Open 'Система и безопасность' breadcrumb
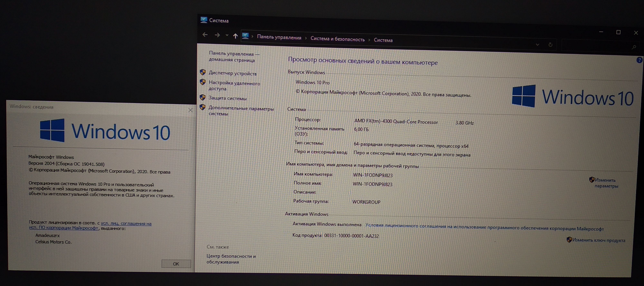The width and height of the screenshot is (644, 286). coord(337,39)
